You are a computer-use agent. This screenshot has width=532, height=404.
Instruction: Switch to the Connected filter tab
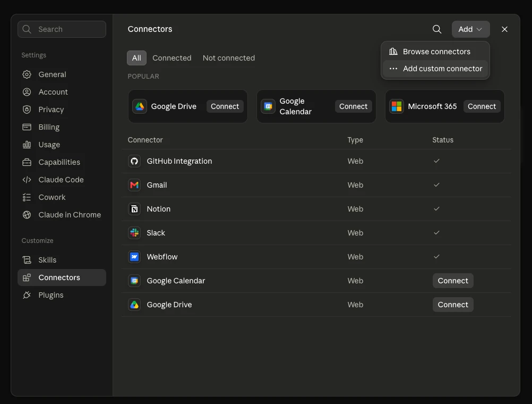pyautogui.click(x=171, y=58)
